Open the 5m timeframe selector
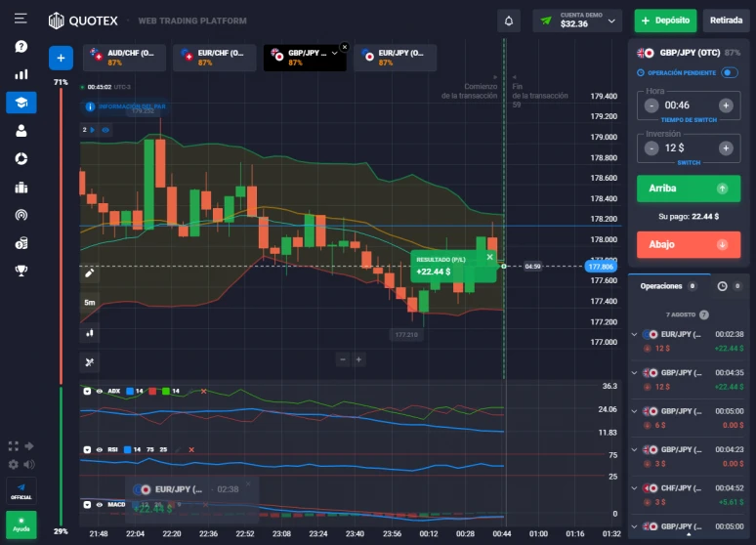This screenshot has width=756, height=545. [x=89, y=303]
